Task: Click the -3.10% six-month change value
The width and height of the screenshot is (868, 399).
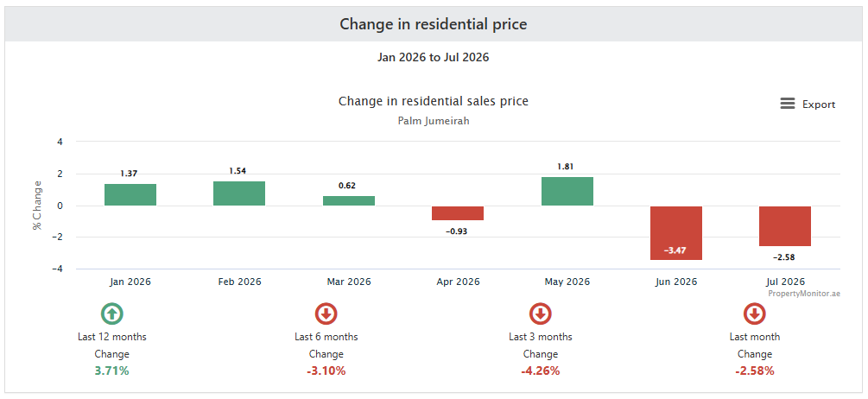Action: [x=326, y=370]
